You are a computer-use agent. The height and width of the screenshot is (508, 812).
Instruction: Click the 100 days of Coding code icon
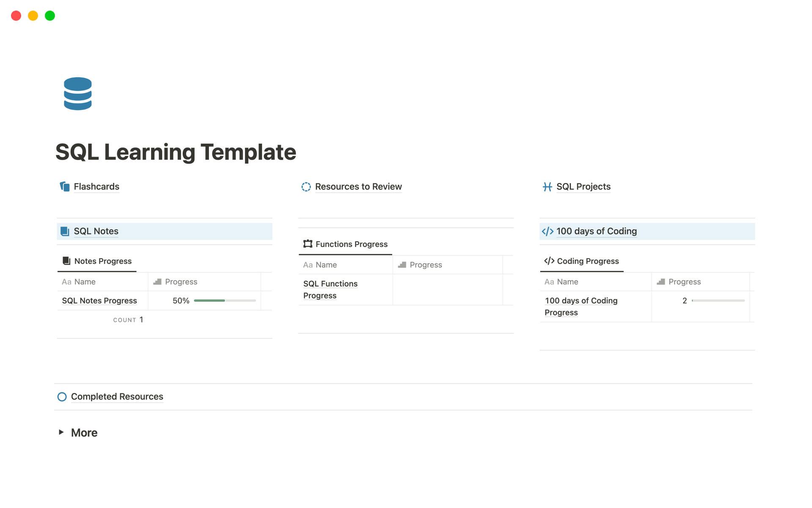(x=548, y=231)
